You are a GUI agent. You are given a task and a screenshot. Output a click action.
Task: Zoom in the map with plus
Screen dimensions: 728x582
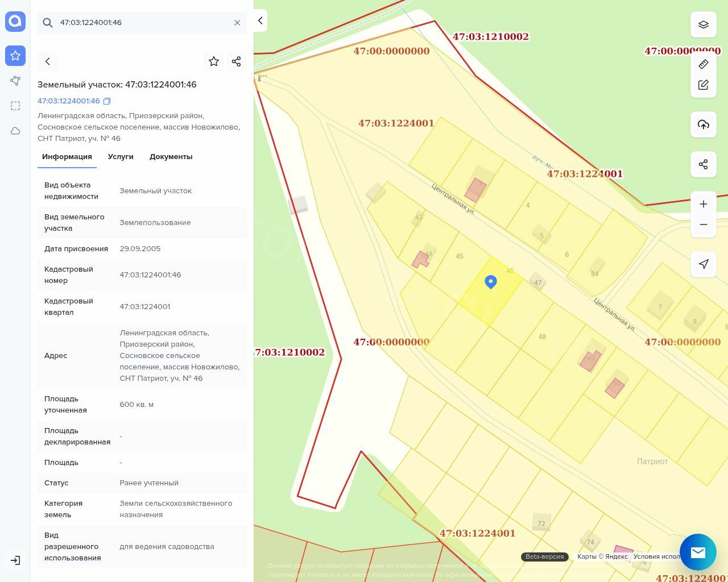click(x=703, y=204)
